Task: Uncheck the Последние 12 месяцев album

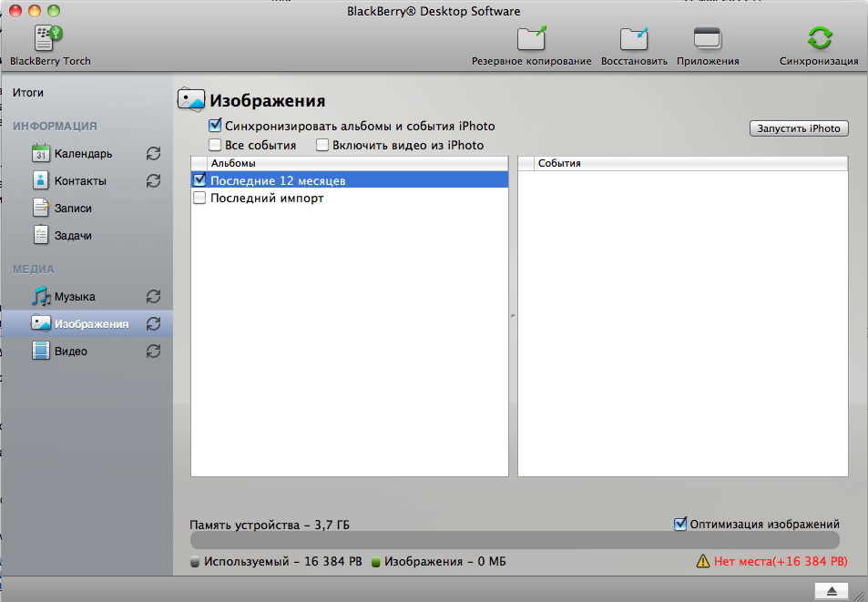Action: pyautogui.click(x=199, y=179)
